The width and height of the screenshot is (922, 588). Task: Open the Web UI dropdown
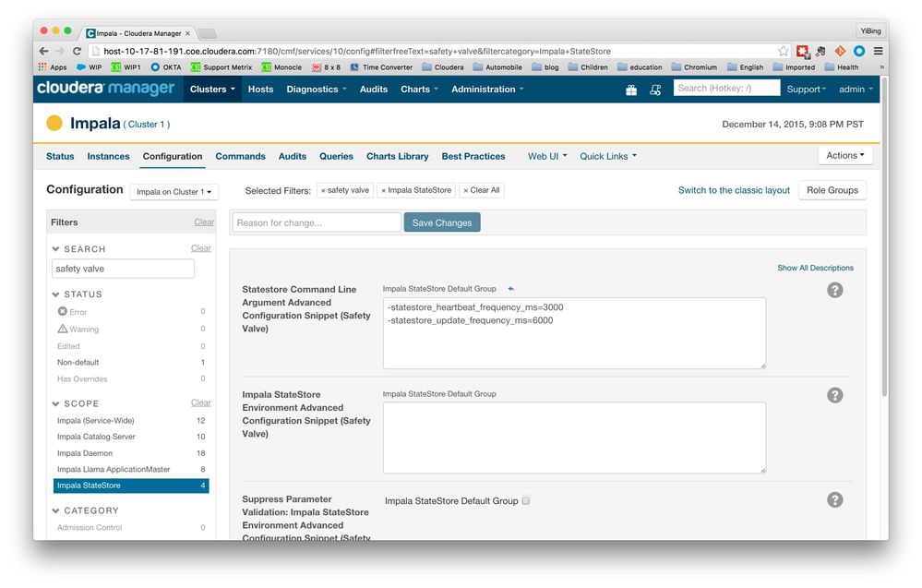(547, 156)
